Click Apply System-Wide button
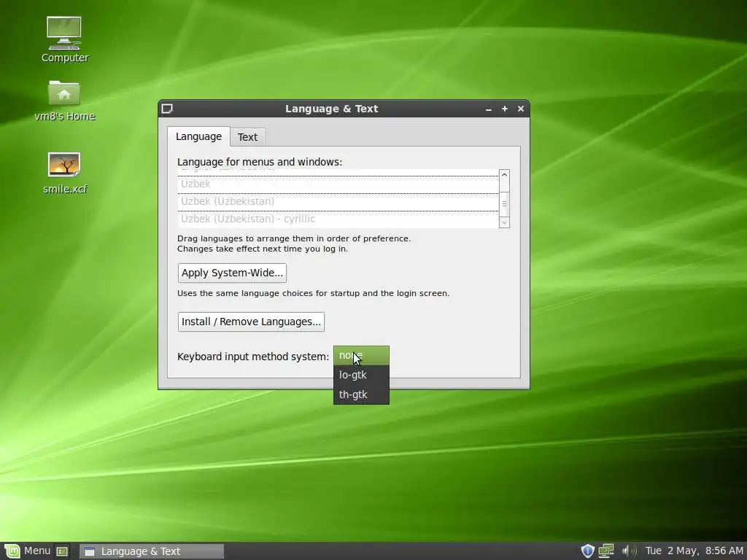Viewport: 747px width, 560px height. pos(232,273)
